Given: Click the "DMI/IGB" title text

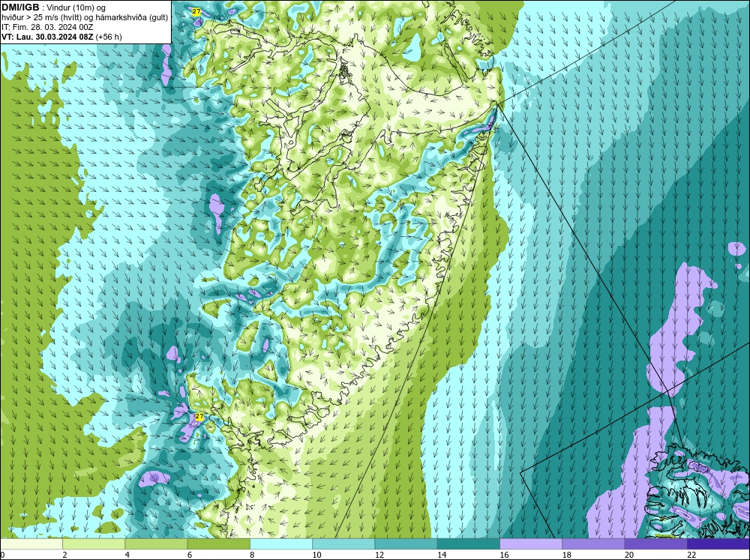Looking at the screenshot, I should tap(20, 7).
